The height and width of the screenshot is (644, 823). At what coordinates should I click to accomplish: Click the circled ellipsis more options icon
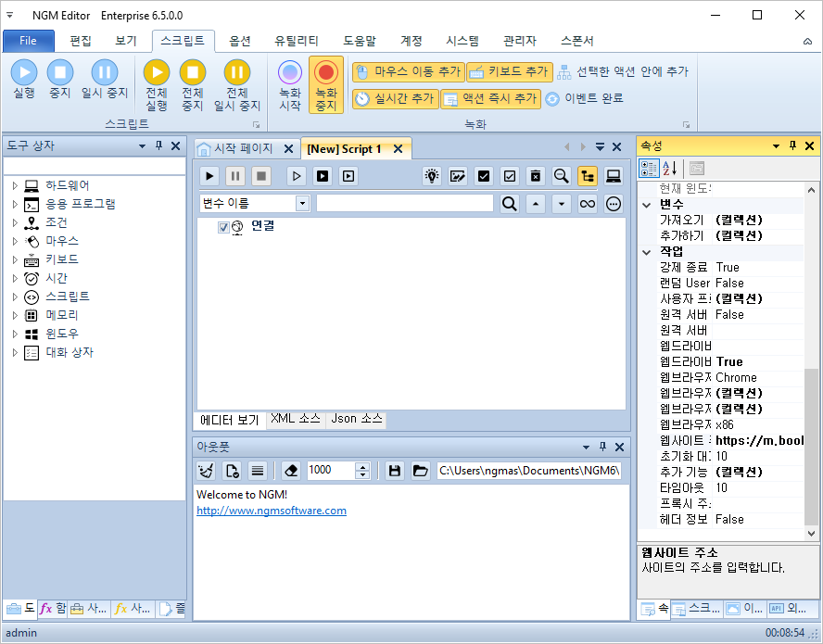pyautogui.click(x=613, y=204)
